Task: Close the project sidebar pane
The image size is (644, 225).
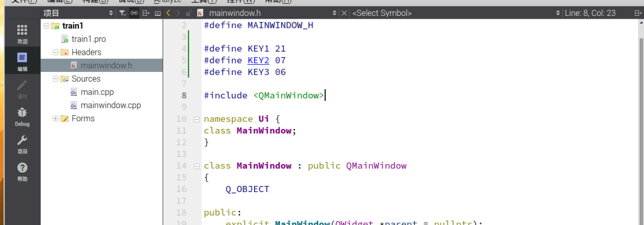Action: 157,13
